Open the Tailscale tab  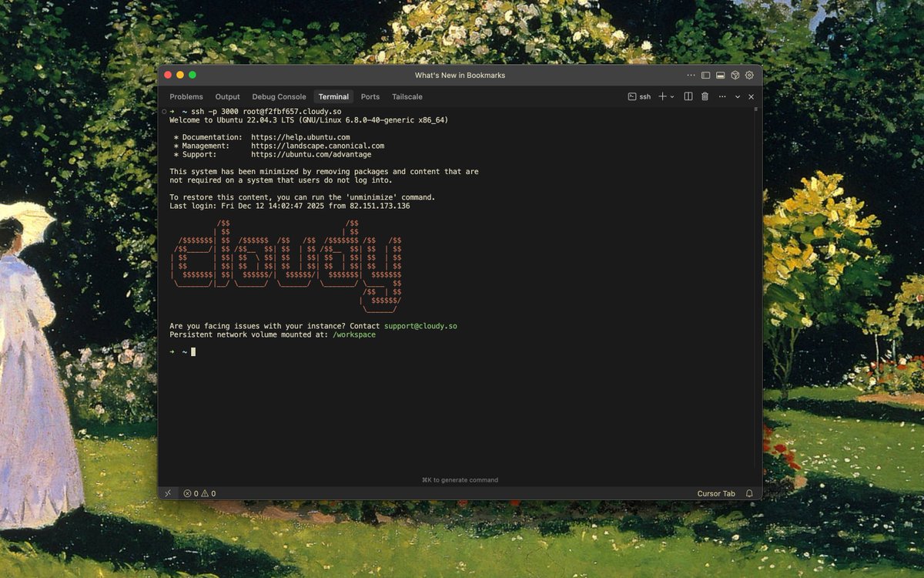(x=407, y=96)
